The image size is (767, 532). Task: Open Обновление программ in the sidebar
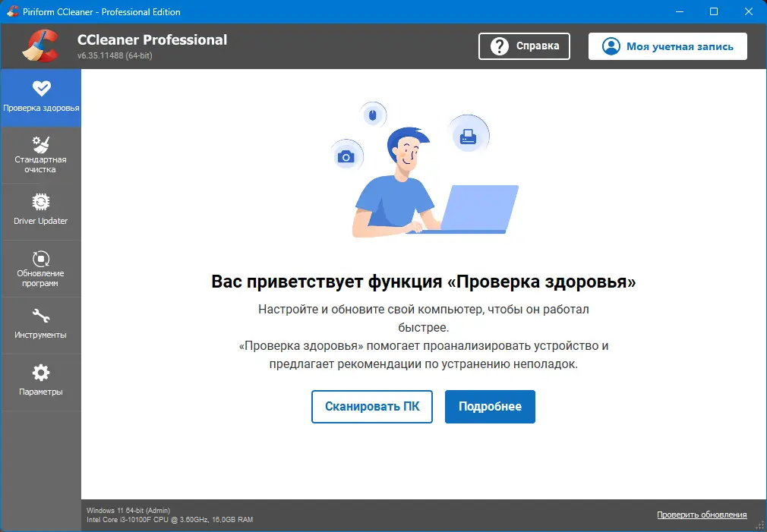pos(40,268)
